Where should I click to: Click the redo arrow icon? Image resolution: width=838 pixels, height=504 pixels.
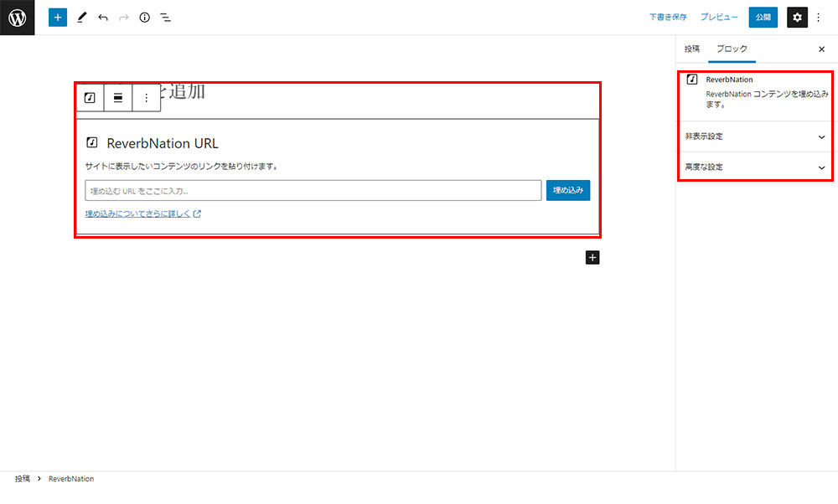tap(124, 17)
